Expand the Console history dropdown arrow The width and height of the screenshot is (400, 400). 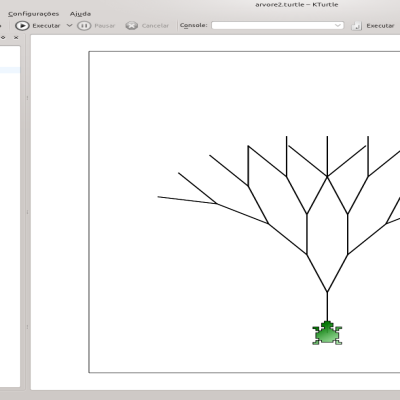338,25
